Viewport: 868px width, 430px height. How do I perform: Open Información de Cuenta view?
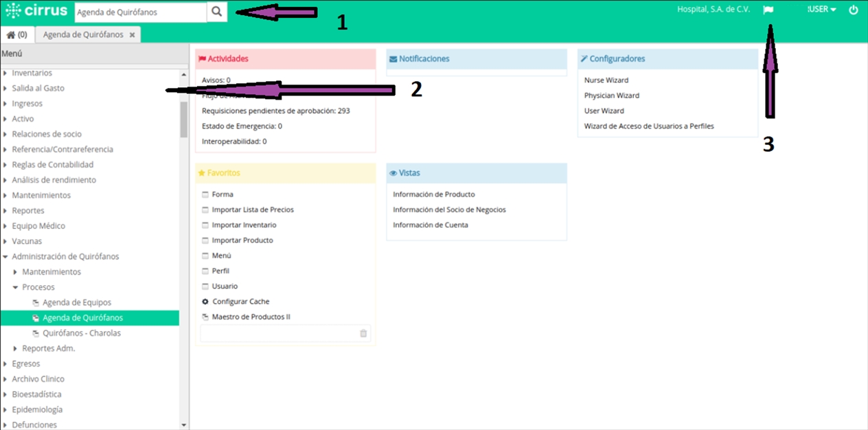pos(431,225)
